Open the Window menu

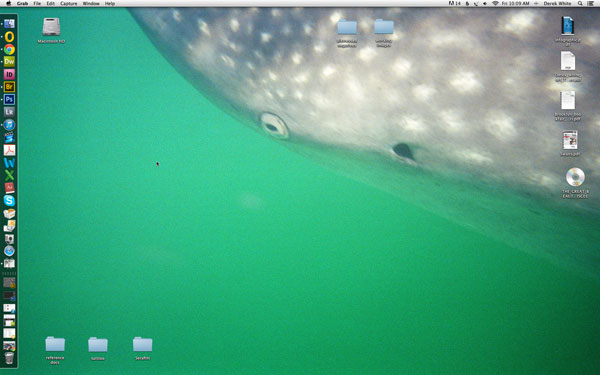click(x=91, y=3)
